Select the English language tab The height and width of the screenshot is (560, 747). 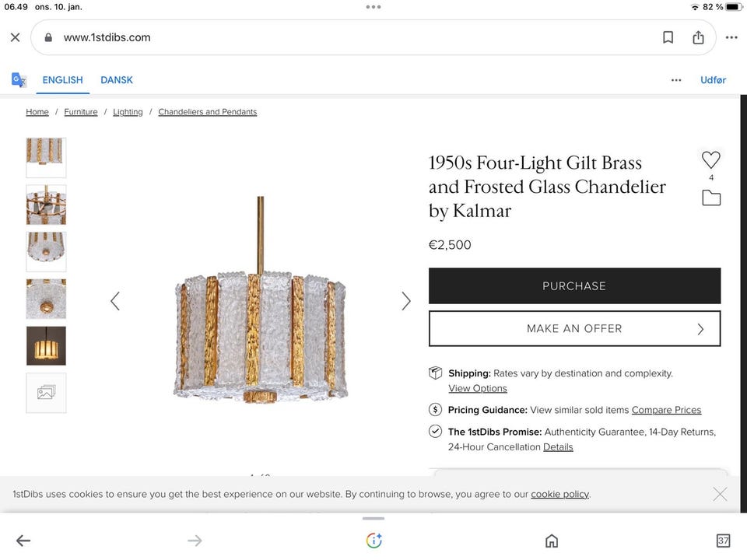(x=62, y=80)
